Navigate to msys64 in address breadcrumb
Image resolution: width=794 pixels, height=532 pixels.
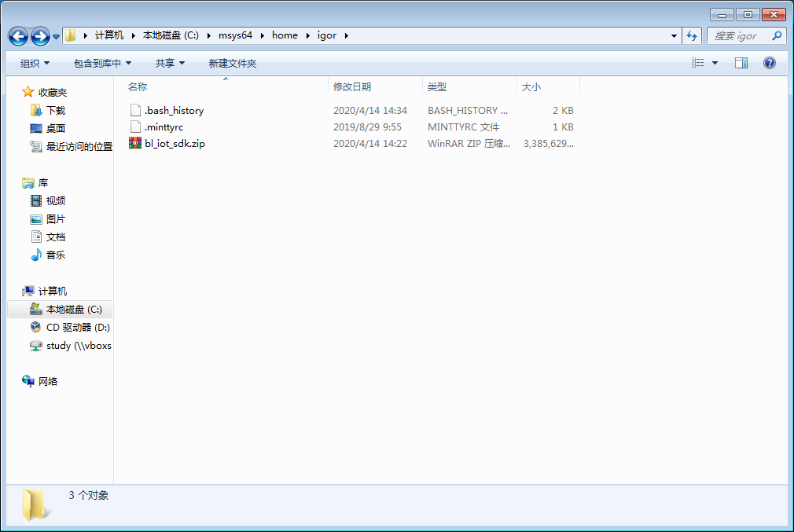[x=235, y=35]
